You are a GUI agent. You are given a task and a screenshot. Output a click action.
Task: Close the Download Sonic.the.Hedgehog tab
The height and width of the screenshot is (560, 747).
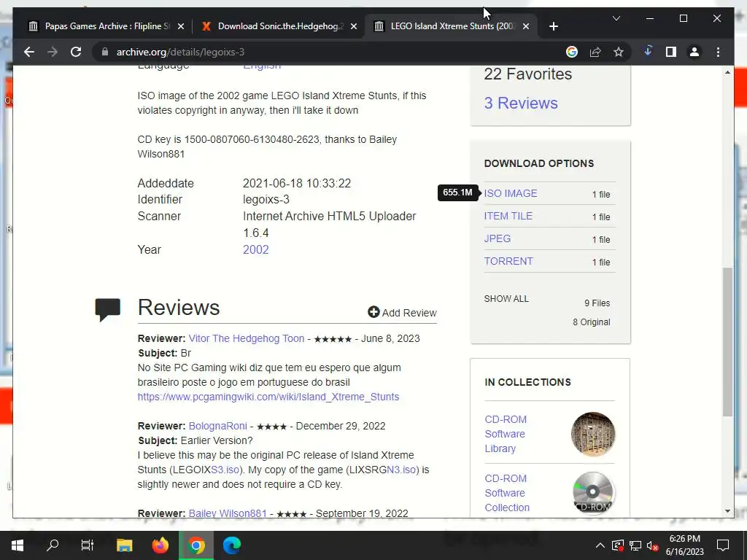354,27
